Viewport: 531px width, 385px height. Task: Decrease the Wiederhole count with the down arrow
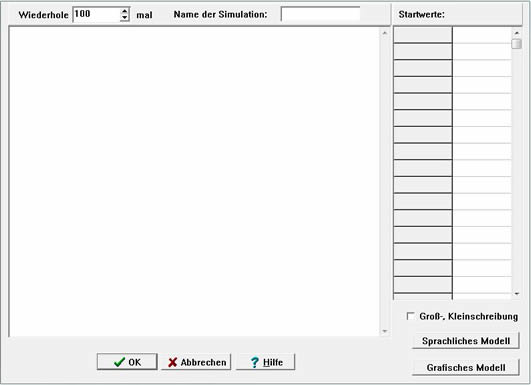pyautogui.click(x=125, y=18)
